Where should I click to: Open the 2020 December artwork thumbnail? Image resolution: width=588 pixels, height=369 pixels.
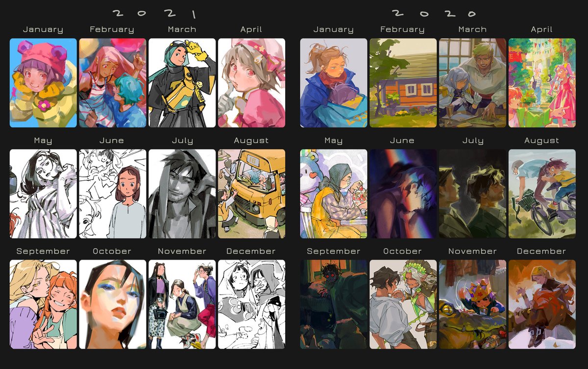tap(542, 304)
